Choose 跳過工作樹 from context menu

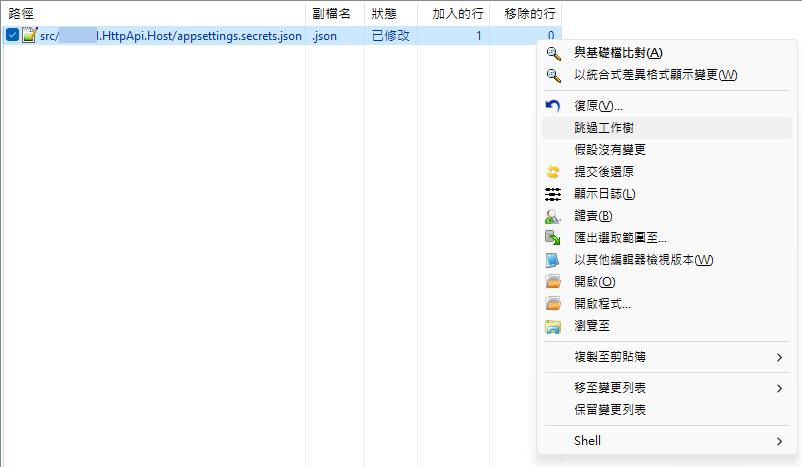pos(603,128)
